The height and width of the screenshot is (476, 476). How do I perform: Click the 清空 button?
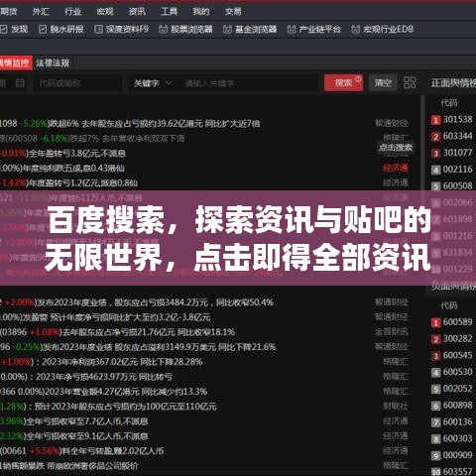click(383, 82)
